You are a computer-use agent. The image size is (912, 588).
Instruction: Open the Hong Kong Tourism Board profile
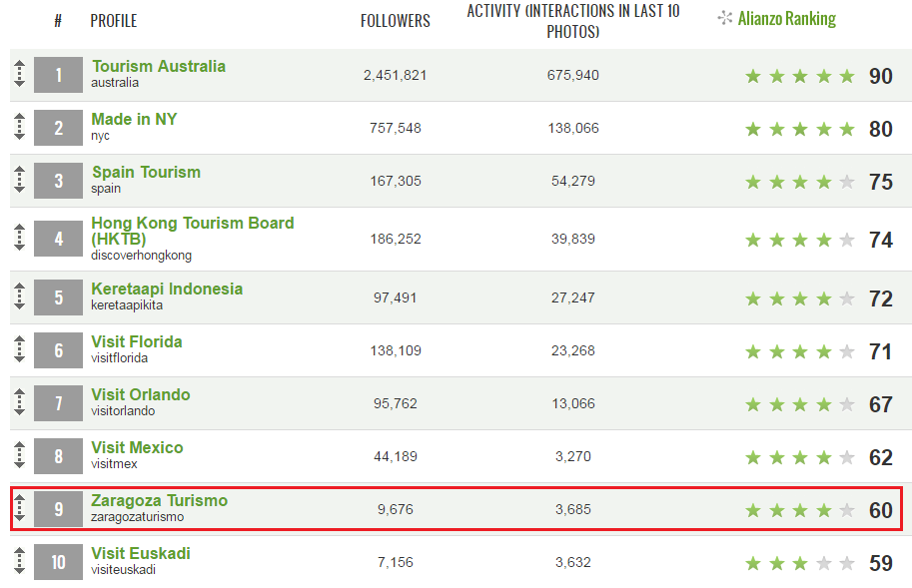(192, 231)
